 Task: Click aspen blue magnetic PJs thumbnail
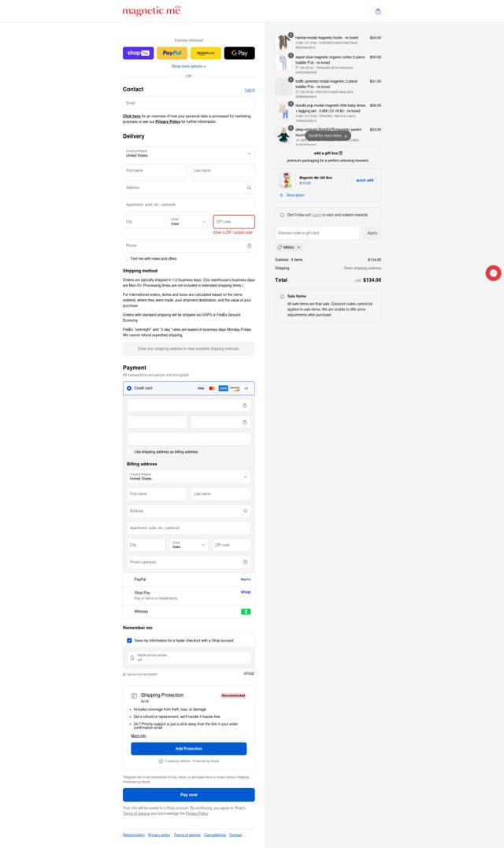(x=283, y=62)
